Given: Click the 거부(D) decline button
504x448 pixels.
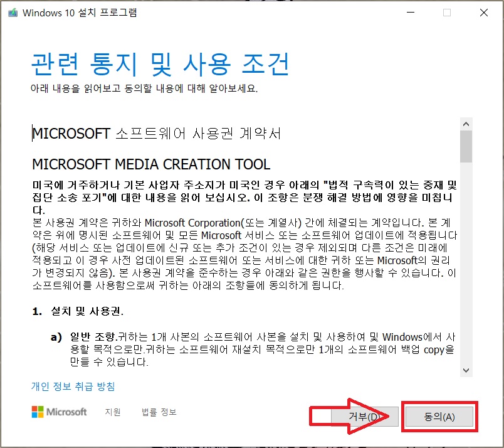Looking at the screenshot, I should click(364, 417).
